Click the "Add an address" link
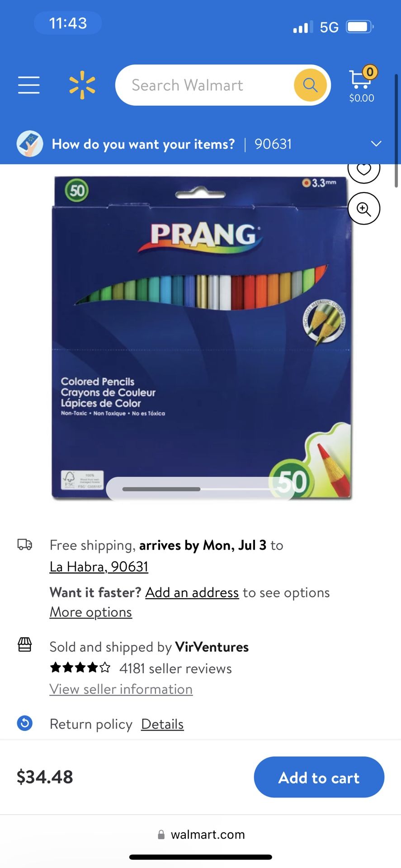The image size is (401, 868). point(192,592)
